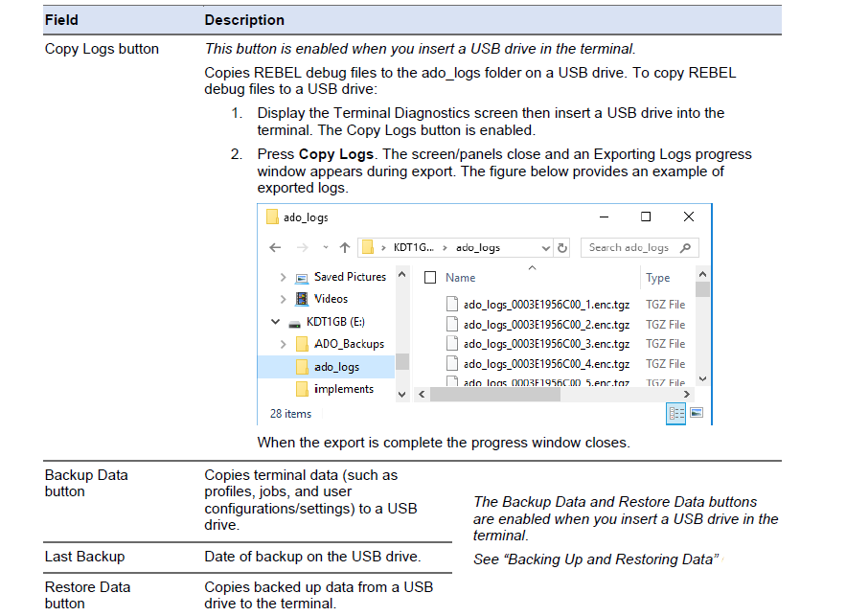The width and height of the screenshot is (846, 616).
Task: Switch to large thumbnails view icon
Action: (697, 413)
